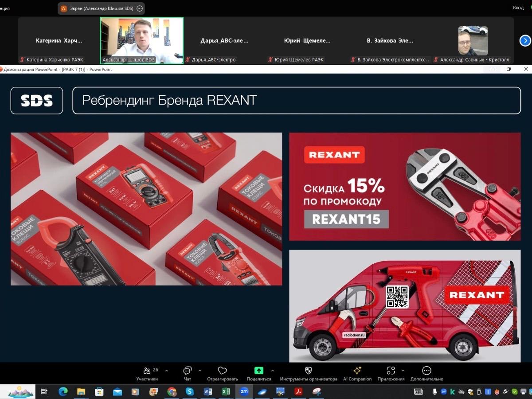The width and height of the screenshot is (532, 399).
Task: Switch to the Zoom taskbar icon
Action: tap(244, 391)
